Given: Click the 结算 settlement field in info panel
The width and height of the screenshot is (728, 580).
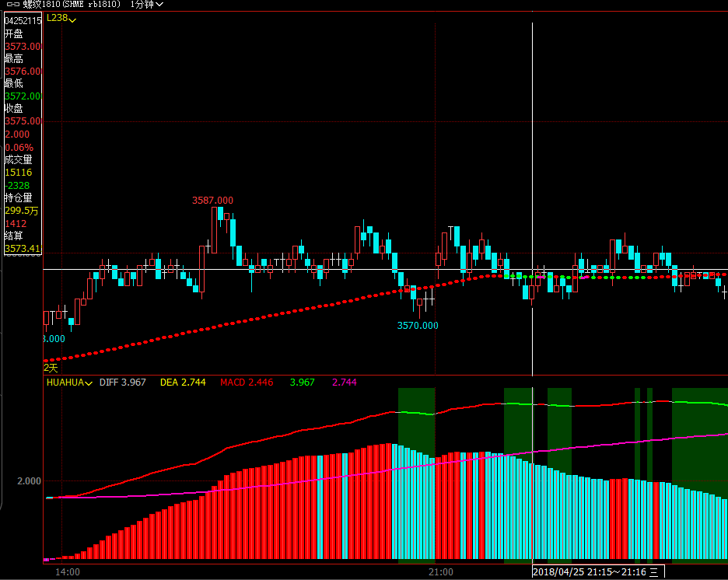Looking at the screenshot, I should click(x=14, y=236).
